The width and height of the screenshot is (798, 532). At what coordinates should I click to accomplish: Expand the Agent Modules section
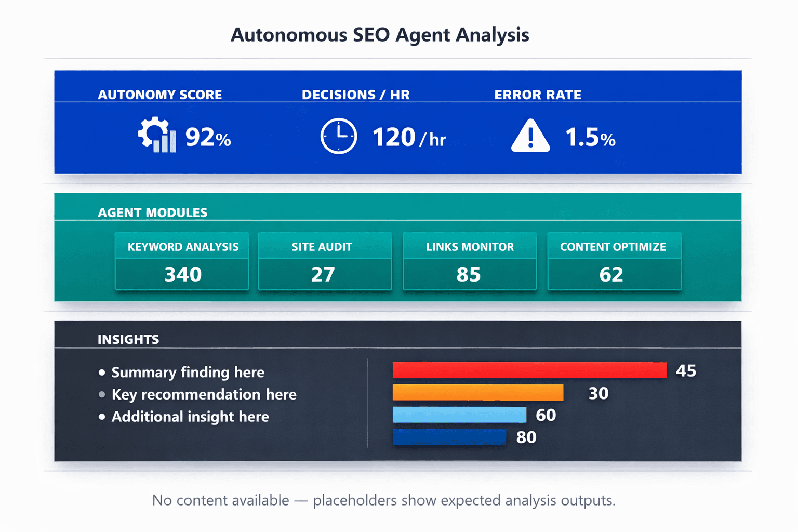[x=152, y=212]
